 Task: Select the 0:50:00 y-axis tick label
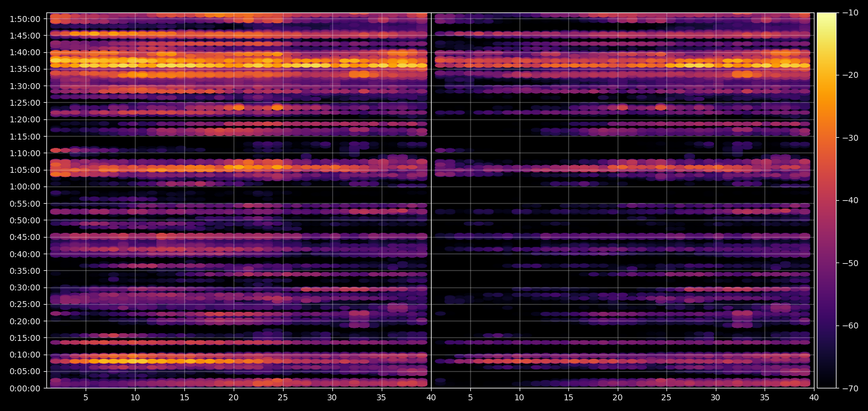pos(26,220)
